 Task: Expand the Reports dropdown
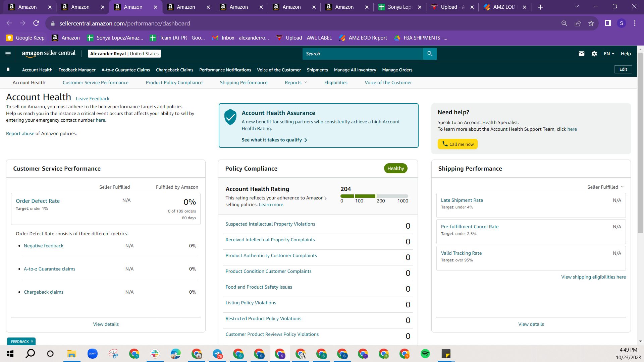coord(296,82)
